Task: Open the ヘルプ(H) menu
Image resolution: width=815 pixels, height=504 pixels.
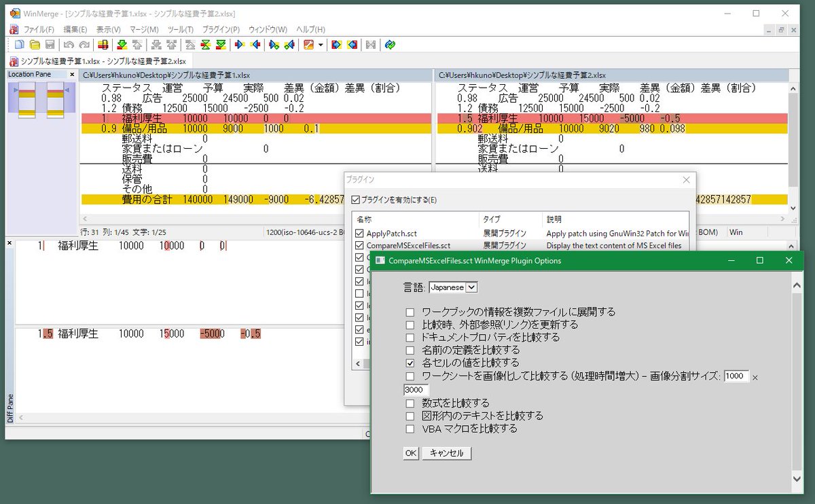Action: click(310, 30)
